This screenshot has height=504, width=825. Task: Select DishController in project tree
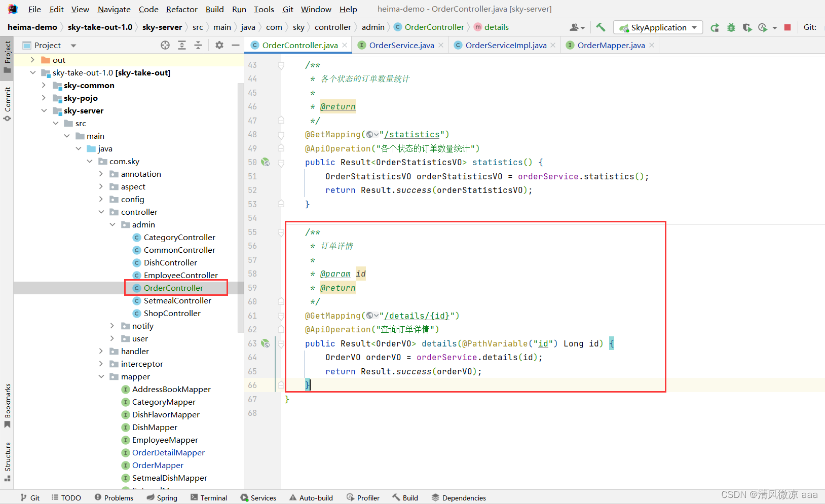tap(170, 262)
